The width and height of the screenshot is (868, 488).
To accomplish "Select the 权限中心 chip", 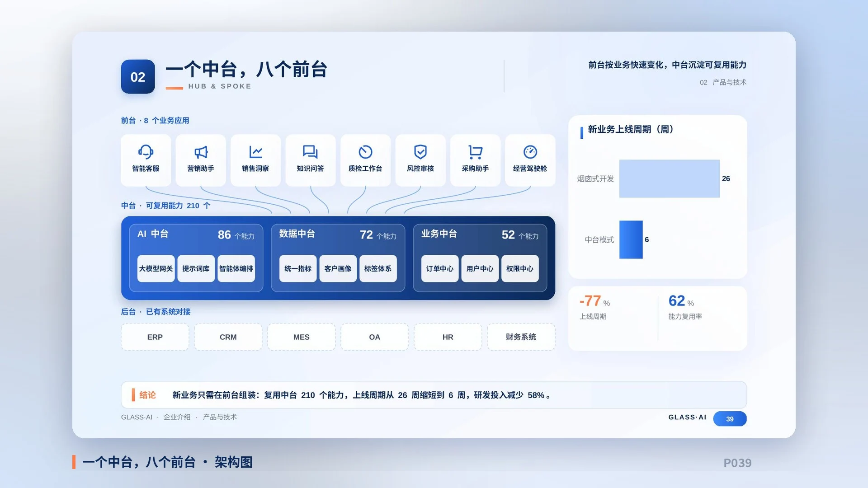I will tap(520, 268).
